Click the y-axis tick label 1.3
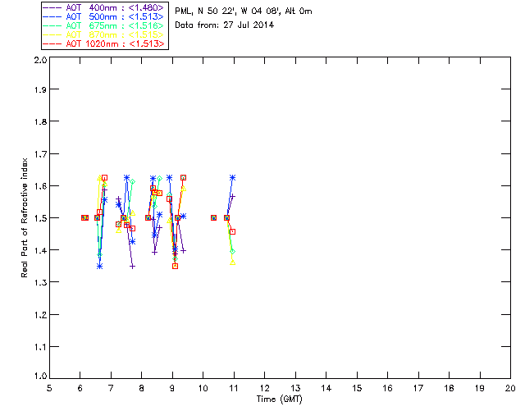 coord(40,282)
